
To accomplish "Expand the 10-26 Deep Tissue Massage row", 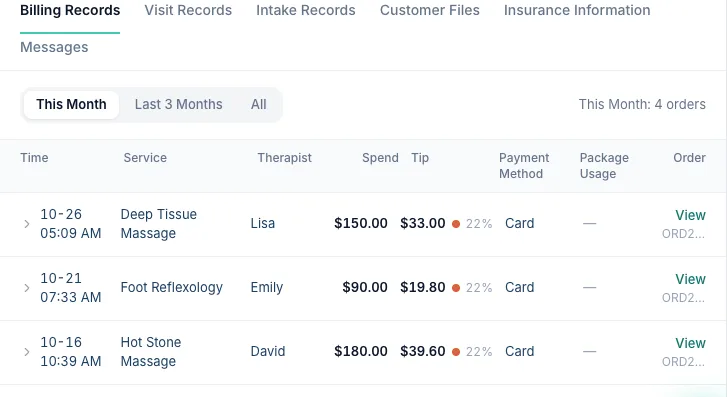I will click(26, 224).
